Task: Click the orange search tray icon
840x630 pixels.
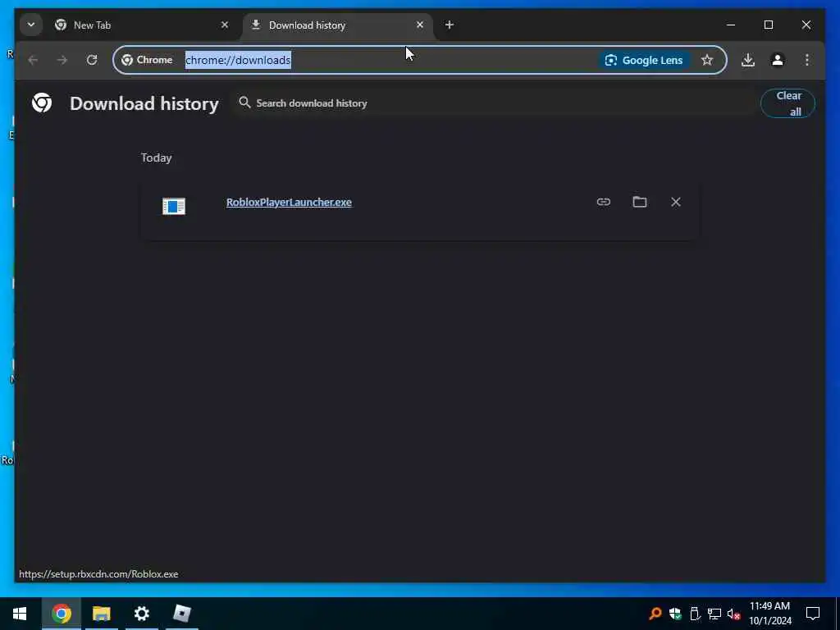Action: click(655, 614)
